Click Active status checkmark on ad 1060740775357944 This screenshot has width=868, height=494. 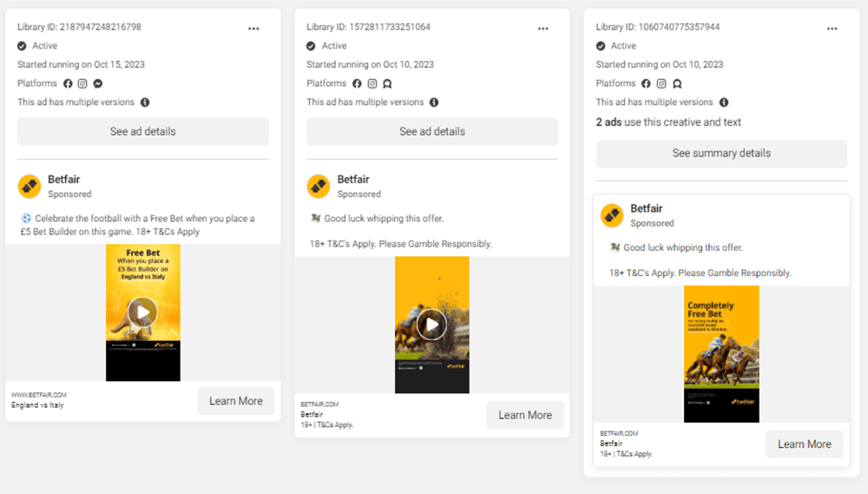601,46
